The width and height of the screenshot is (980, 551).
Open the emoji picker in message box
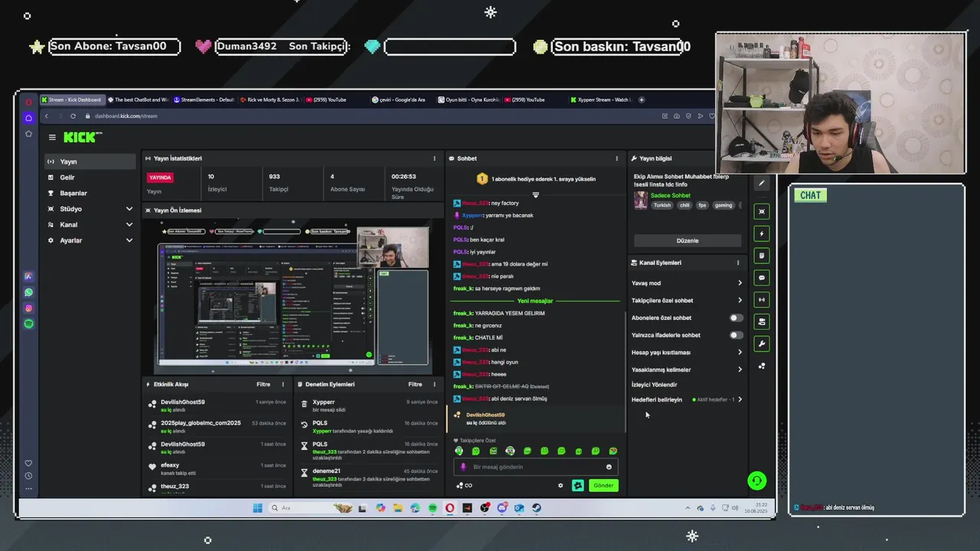609,467
